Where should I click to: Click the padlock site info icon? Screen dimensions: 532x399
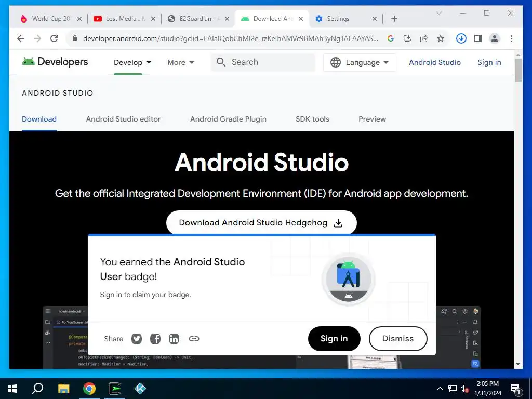[75, 38]
